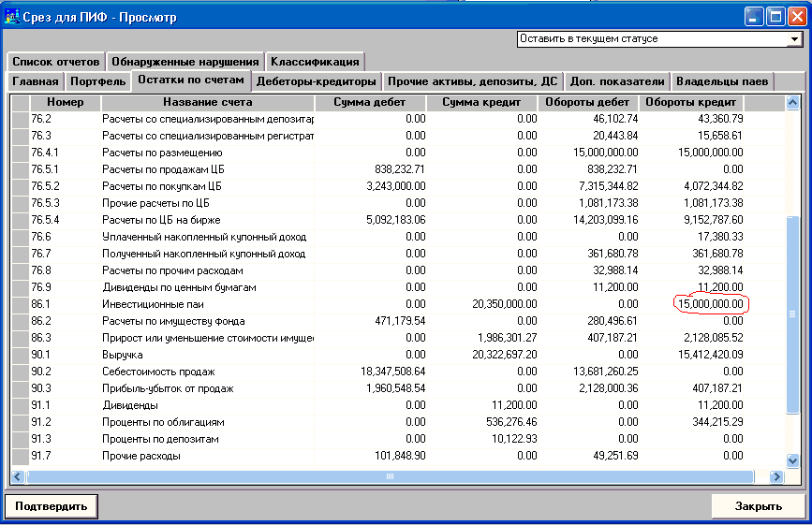Click 'Расчеты по ЦБ на бирже' row

[398, 220]
